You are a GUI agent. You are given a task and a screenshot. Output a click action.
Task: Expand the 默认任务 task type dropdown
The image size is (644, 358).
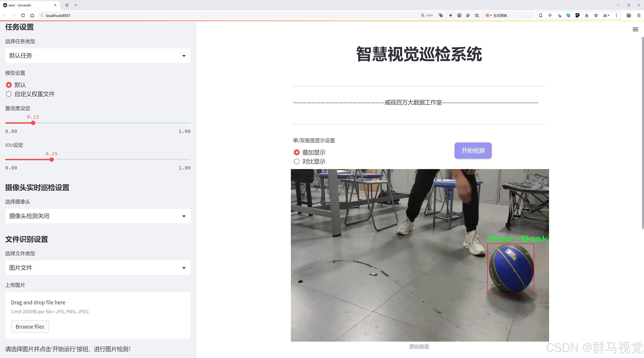point(98,56)
